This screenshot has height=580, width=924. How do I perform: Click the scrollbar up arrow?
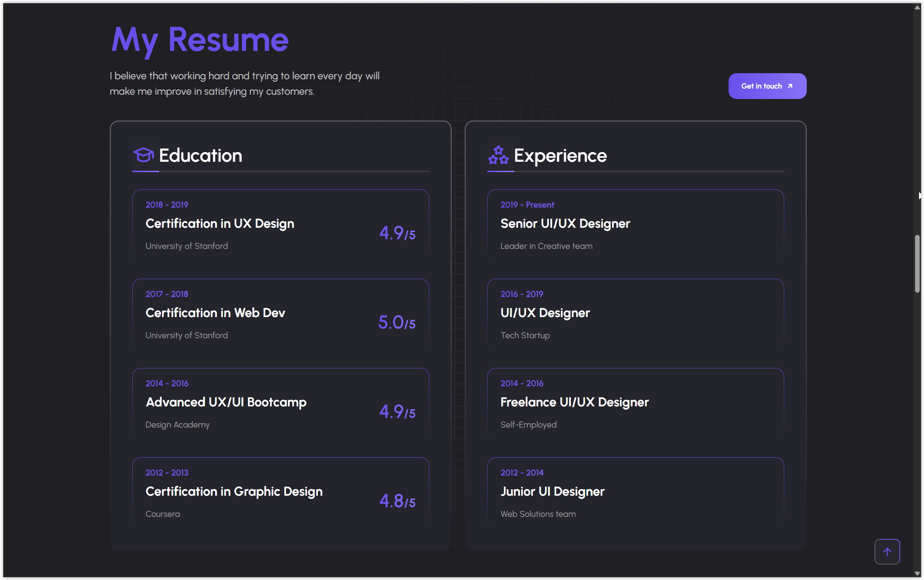(x=917, y=7)
